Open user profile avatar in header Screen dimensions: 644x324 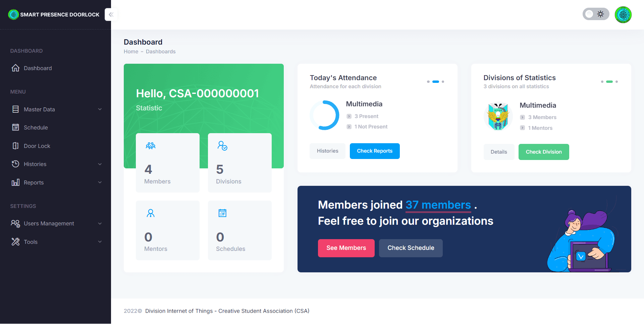pyautogui.click(x=623, y=14)
